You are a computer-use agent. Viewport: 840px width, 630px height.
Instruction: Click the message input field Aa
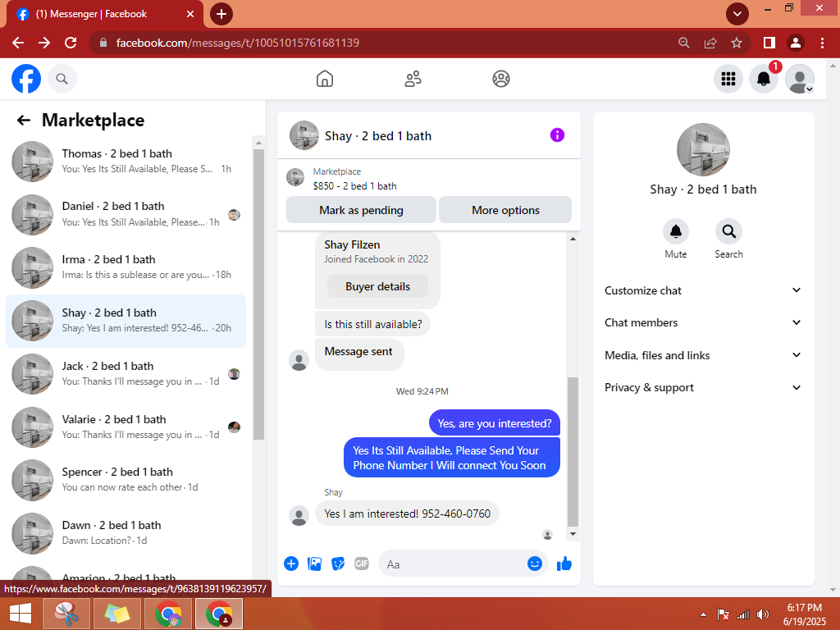pos(453,564)
